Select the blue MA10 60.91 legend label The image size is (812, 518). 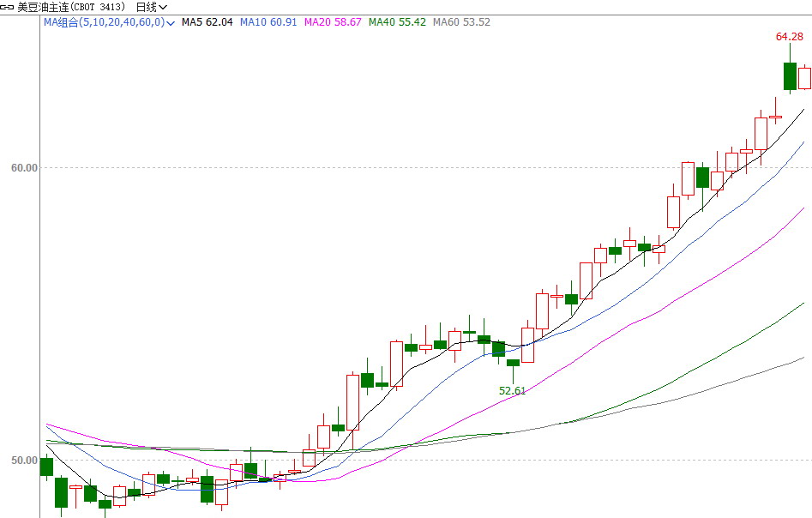point(268,22)
